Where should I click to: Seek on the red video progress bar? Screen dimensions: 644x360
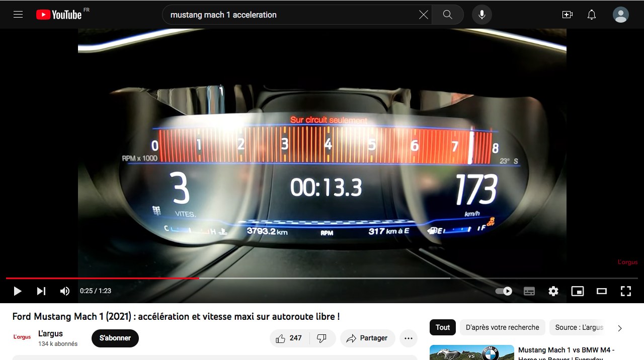pyautogui.click(x=322, y=278)
